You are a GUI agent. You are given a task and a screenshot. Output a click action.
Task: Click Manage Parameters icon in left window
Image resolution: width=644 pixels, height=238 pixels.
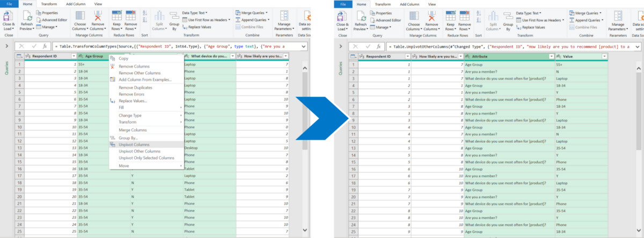pos(284,16)
